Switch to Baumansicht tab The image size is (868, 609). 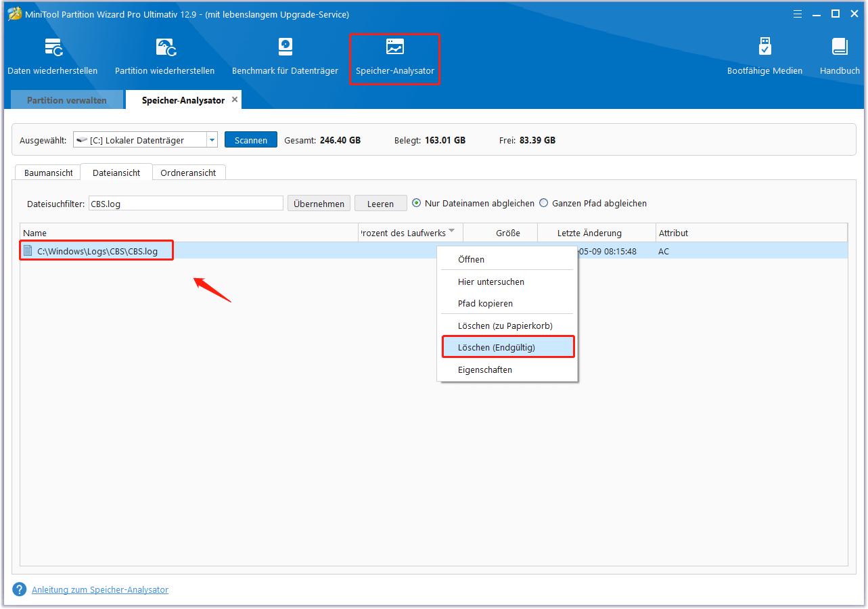(49, 173)
